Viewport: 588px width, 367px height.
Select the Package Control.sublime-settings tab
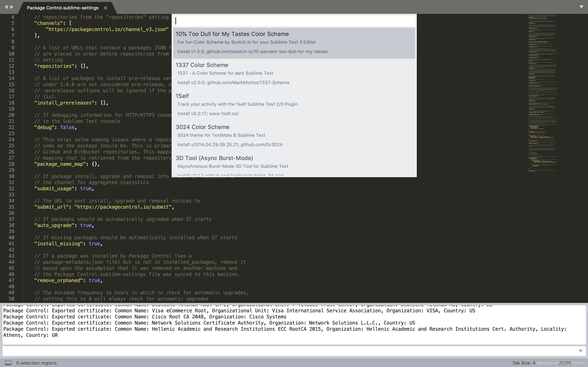tap(63, 8)
